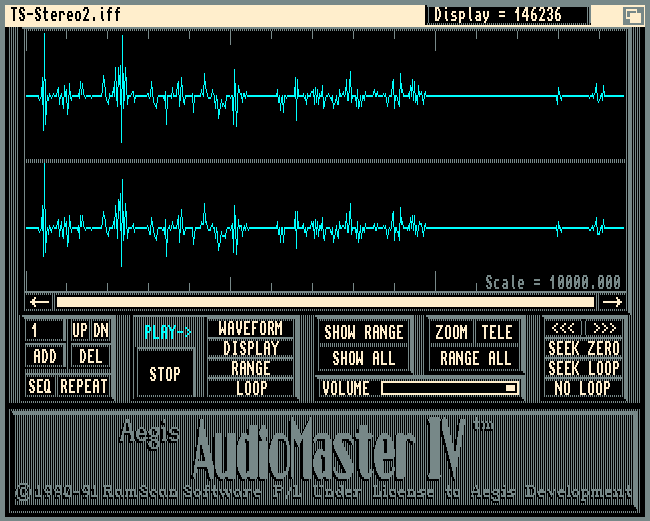Select the RANGE play mode
The height and width of the screenshot is (521, 650).
coord(250,368)
